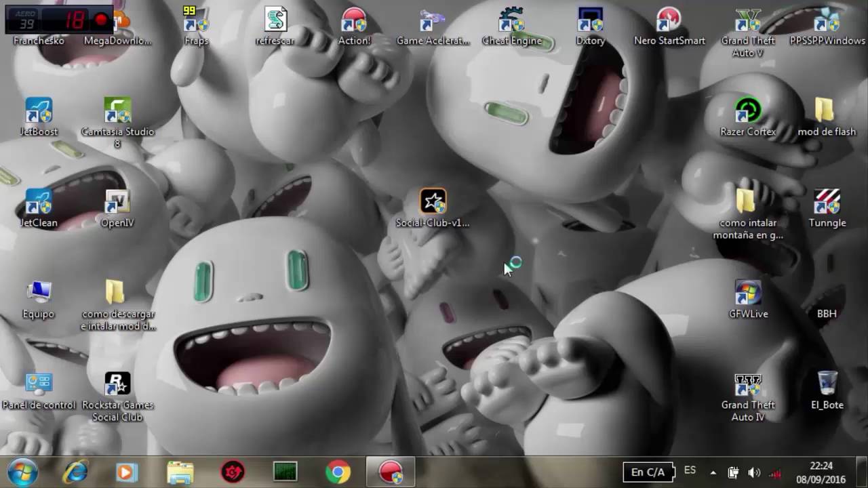Open the network signal tray icon
Image resolution: width=868 pixels, height=488 pixels.
[775, 472]
